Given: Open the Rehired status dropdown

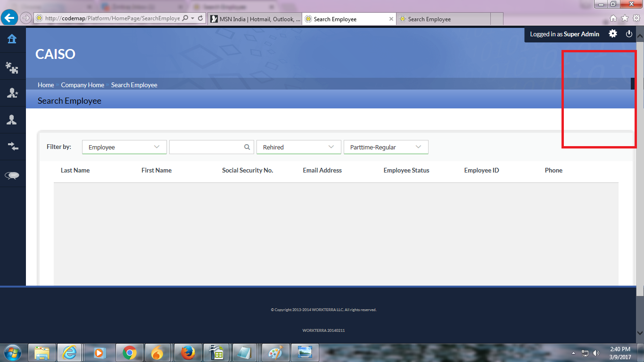Looking at the screenshot, I should point(298,147).
